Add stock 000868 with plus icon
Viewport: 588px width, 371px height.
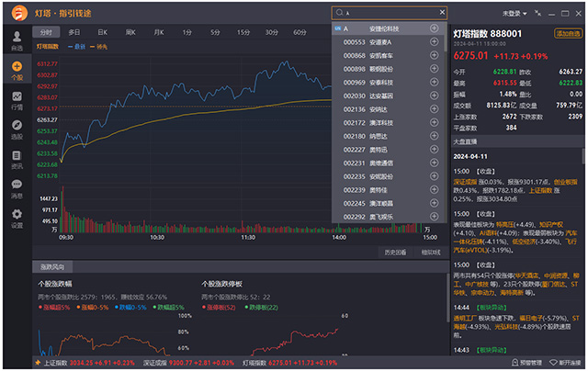(x=435, y=55)
